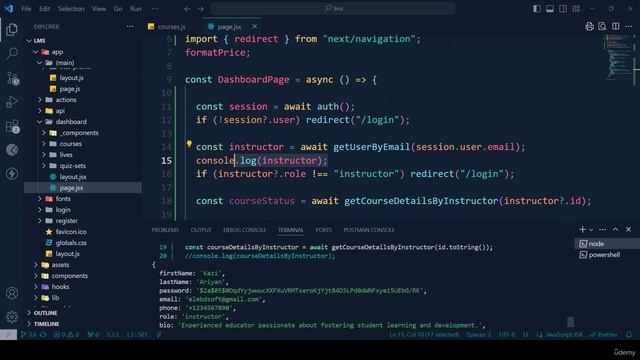Open the terminal launch profile dropdown
Screen dimensions: 640x360
coord(591,230)
